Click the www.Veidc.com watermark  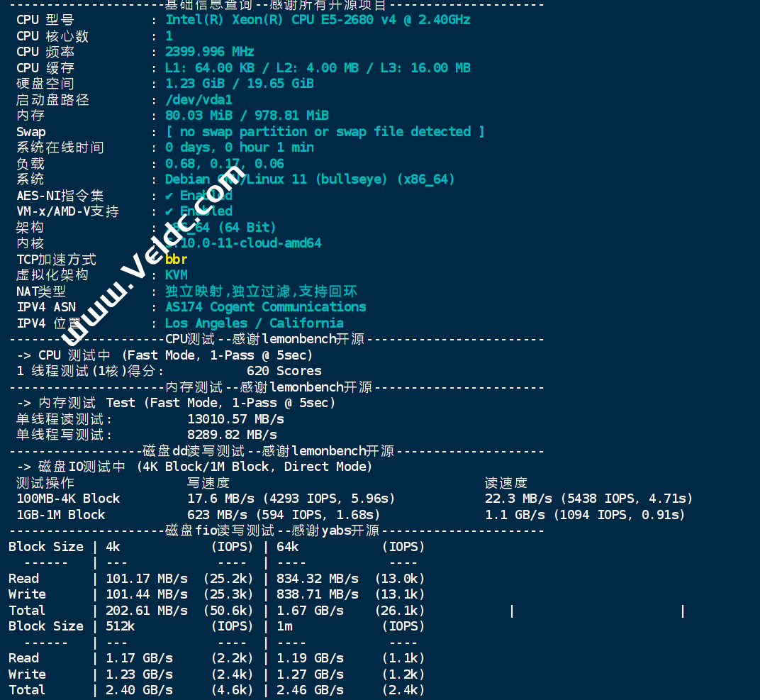click(x=152, y=255)
